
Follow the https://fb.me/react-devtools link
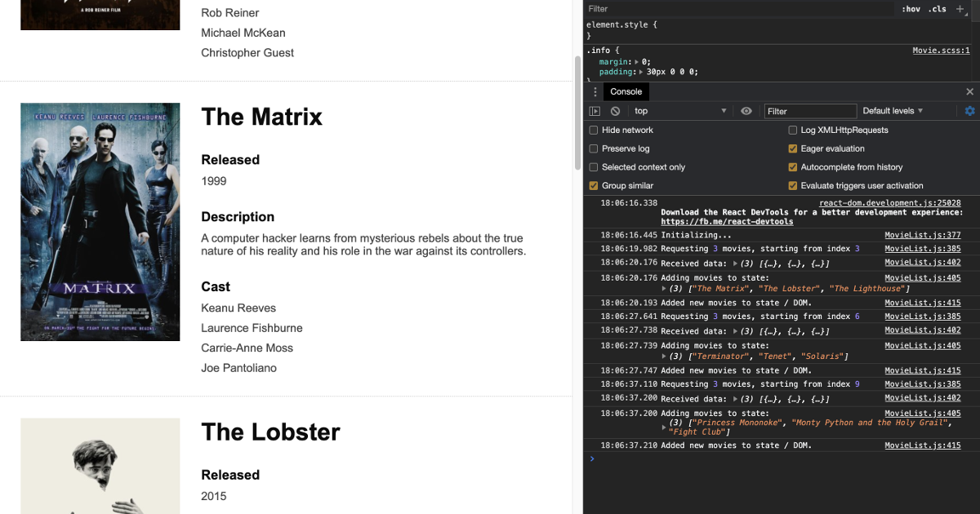click(727, 222)
